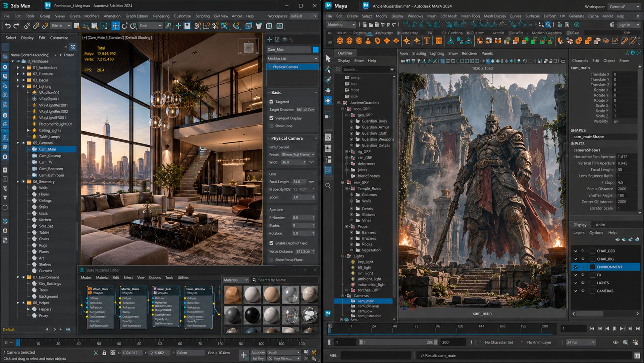Click the search magnifier in Maya left sidebar

pos(328,186)
